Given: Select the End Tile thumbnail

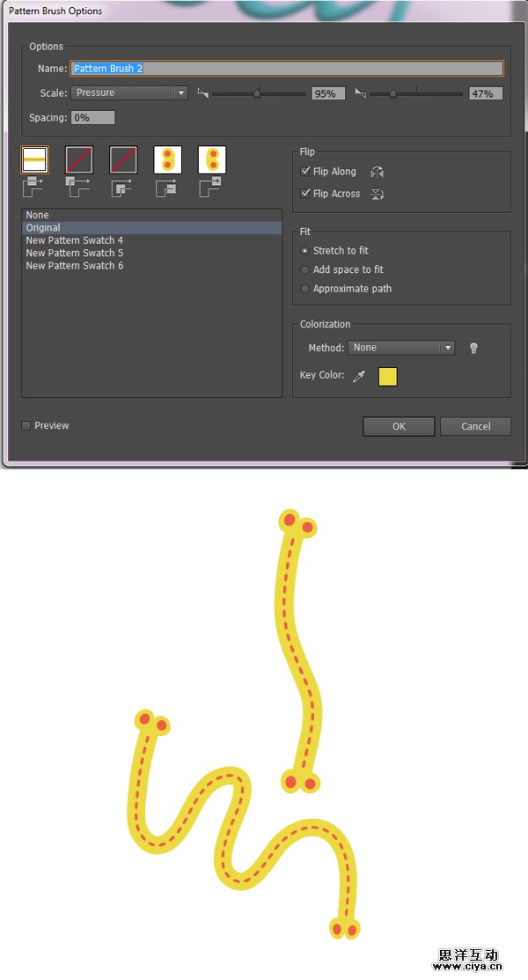Looking at the screenshot, I should pos(212,160).
